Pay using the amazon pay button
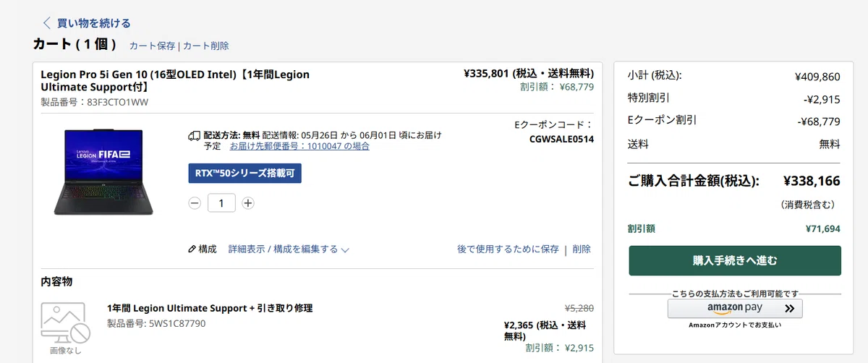 tap(735, 309)
